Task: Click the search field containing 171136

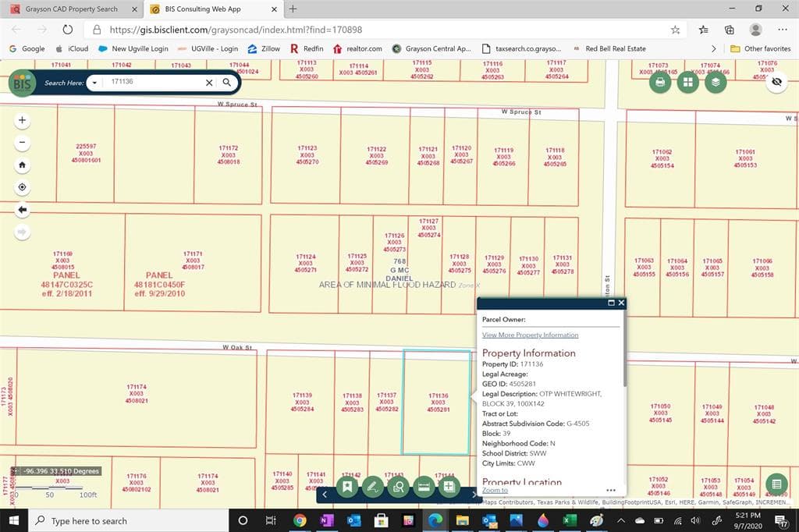Action: [x=153, y=82]
